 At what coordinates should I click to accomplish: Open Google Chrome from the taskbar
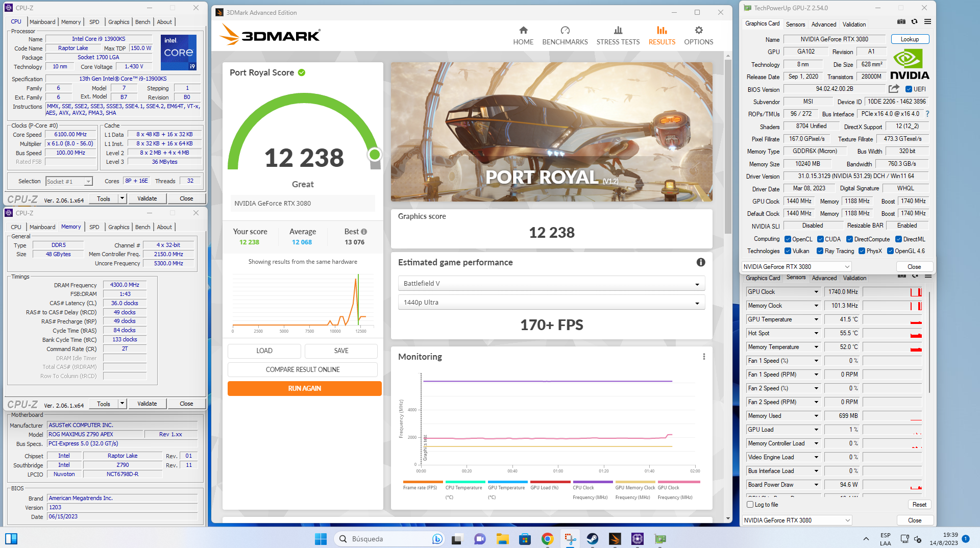[x=548, y=539]
